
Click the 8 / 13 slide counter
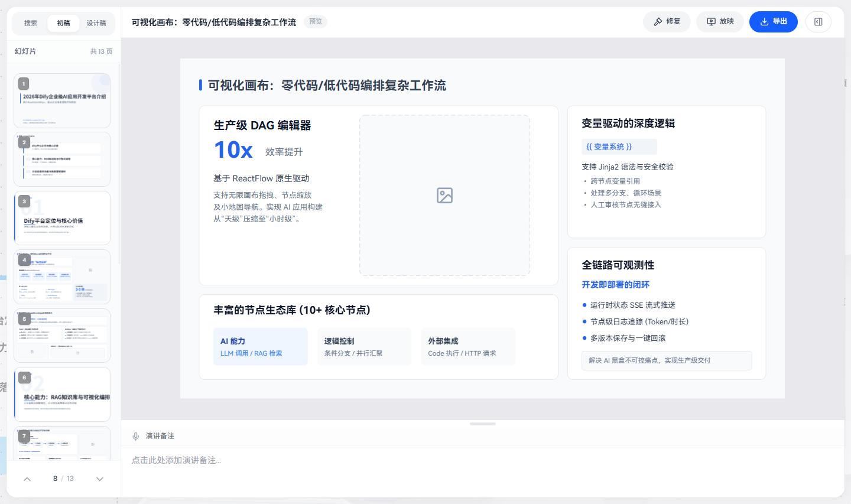63,479
